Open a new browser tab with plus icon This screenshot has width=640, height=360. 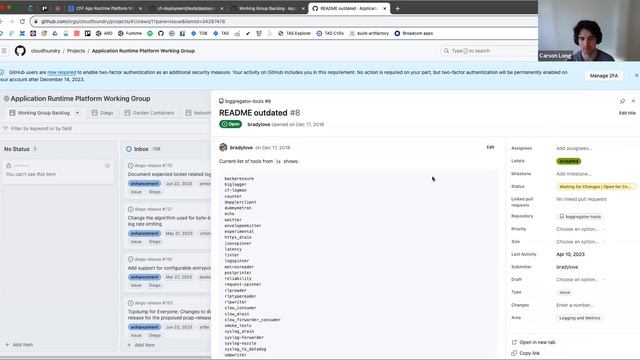397,8
